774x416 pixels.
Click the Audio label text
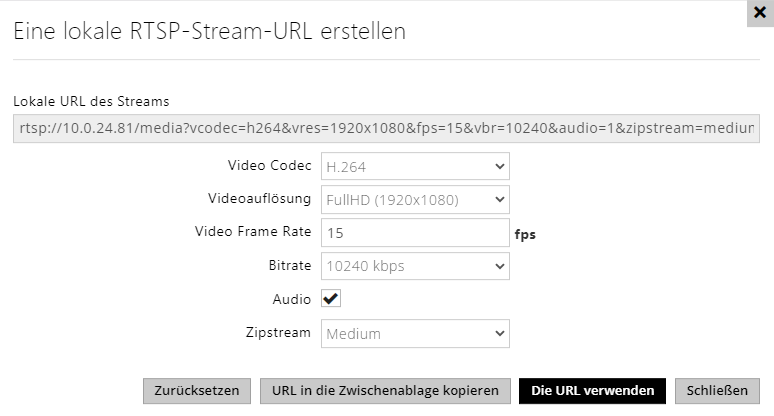tap(291, 299)
